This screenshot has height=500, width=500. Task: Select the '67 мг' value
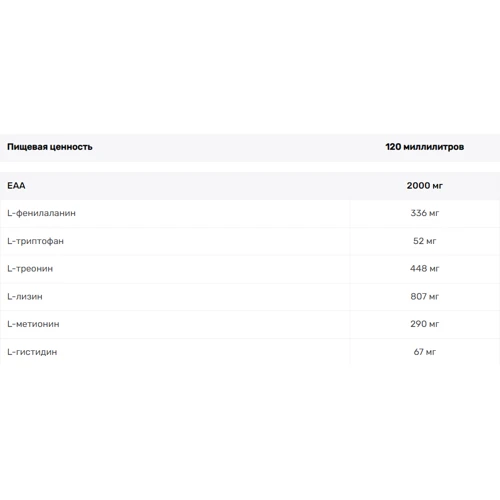[425, 352]
